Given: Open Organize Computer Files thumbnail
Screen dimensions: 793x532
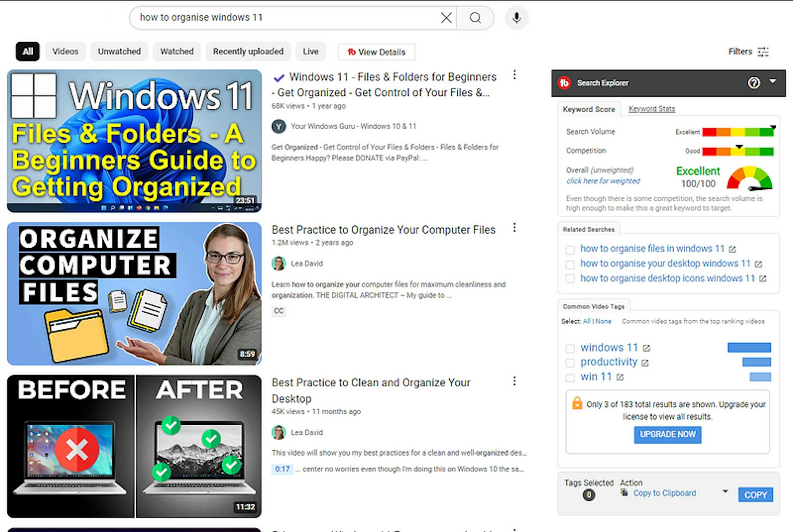Looking at the screenshot, I should tap(134, 294).
